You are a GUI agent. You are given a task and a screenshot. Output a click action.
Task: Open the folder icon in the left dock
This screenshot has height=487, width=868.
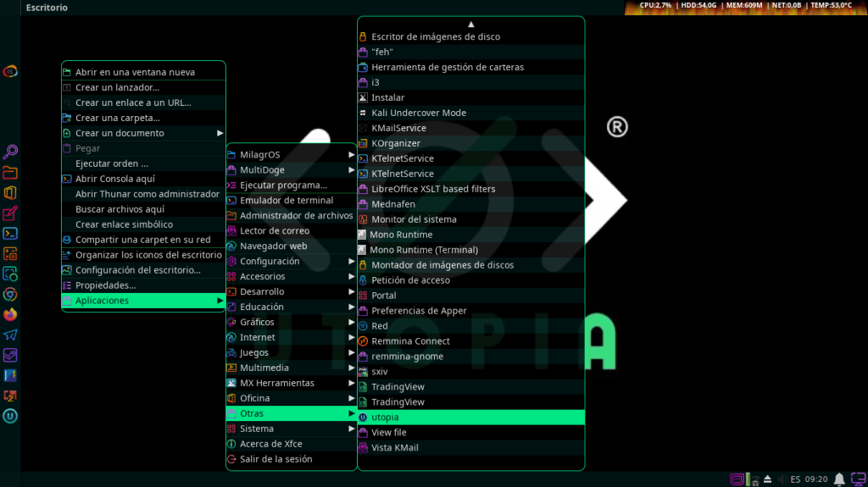[x=10, y=173]
